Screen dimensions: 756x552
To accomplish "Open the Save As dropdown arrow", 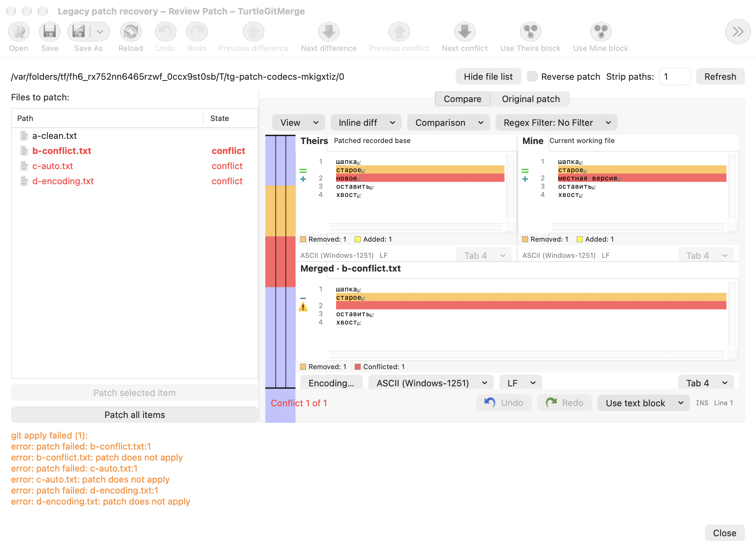I will pyautogui.click(x=100, y=32).
